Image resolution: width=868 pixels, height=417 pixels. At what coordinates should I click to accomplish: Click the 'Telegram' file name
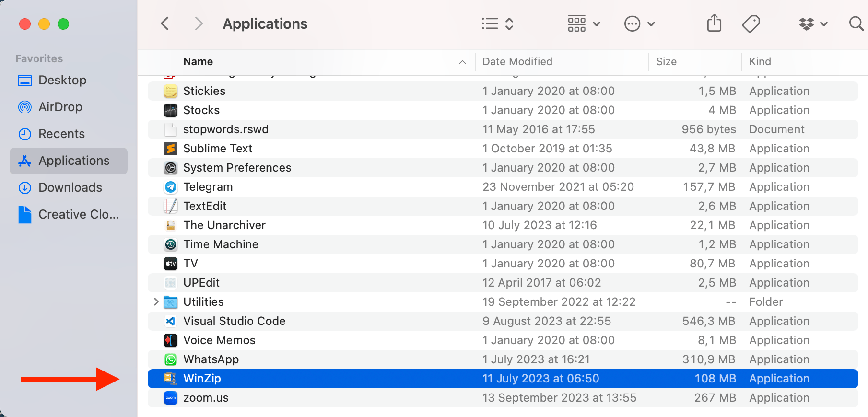[x=208, y=187]
